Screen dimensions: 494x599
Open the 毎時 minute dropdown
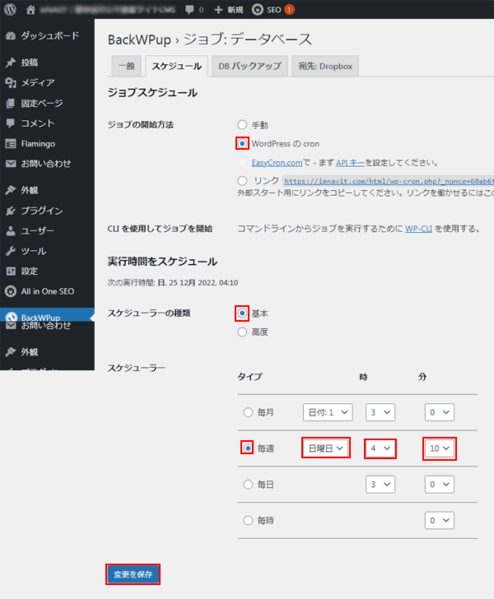coord(439,520)
